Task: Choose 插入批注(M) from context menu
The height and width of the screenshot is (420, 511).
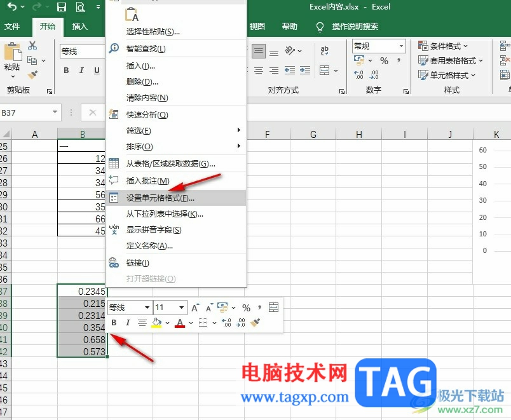Action: [x=176, y=181]
